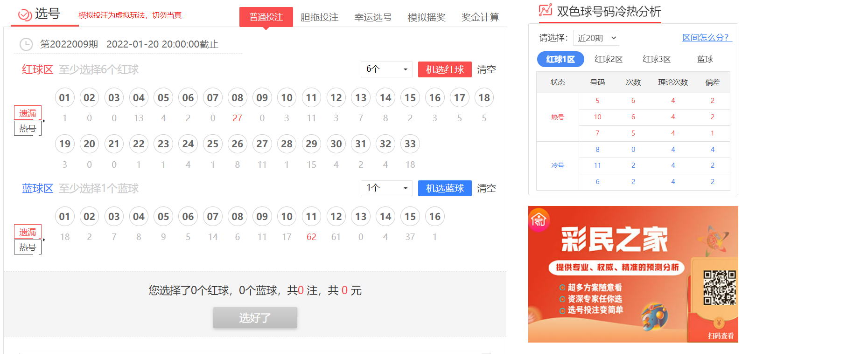
Task: Pick red ball number 33
Action: (x=410, y=144)
